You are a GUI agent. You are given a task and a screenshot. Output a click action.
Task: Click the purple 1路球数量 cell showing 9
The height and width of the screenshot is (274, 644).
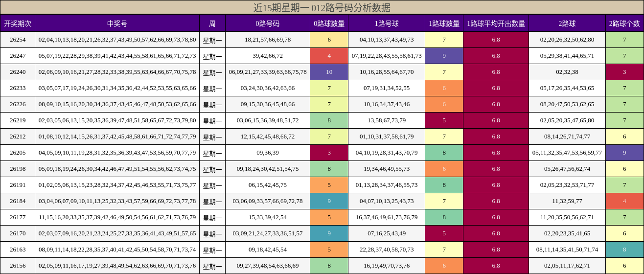444,56
